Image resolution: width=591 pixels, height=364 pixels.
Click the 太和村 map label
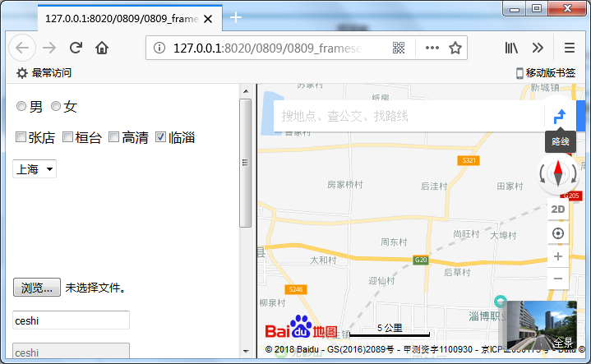click(x=323, y=260)
